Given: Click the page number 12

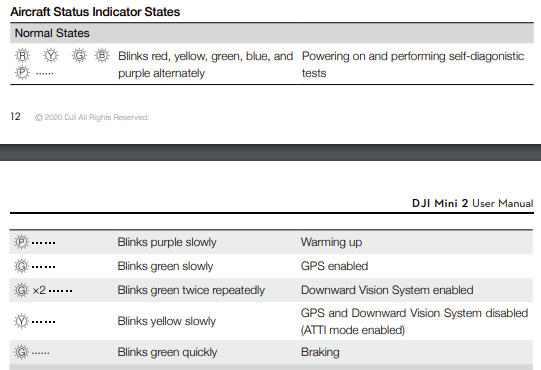Looking at the screenshot, I should (16, 116).
